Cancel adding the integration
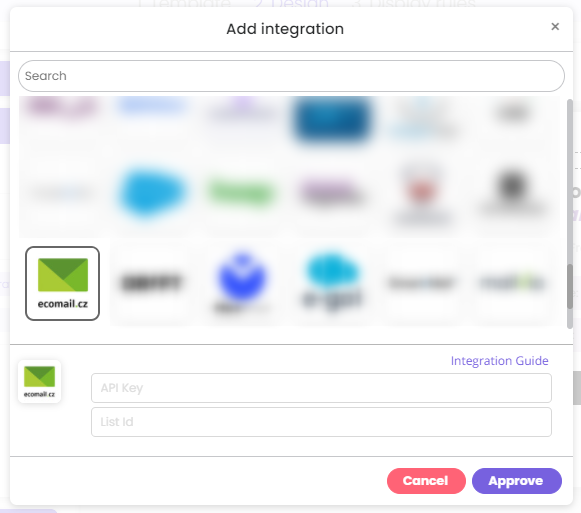This screenshot has width=581, height=513. [426, 481]
